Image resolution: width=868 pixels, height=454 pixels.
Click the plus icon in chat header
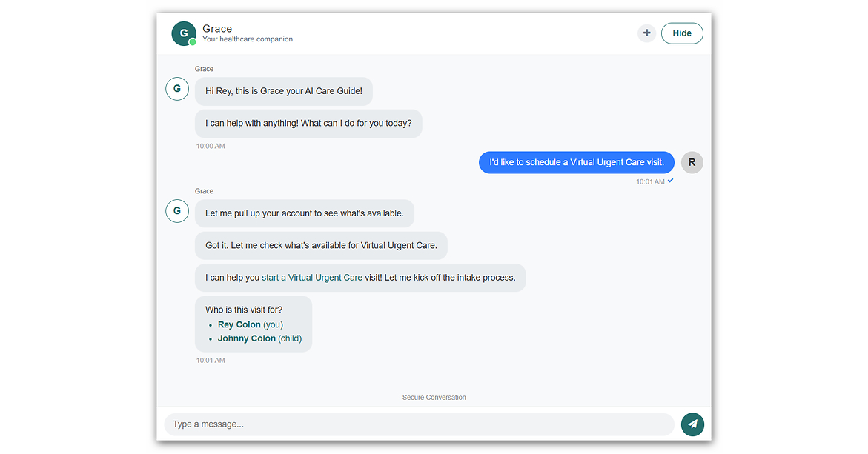pos(646,33)
